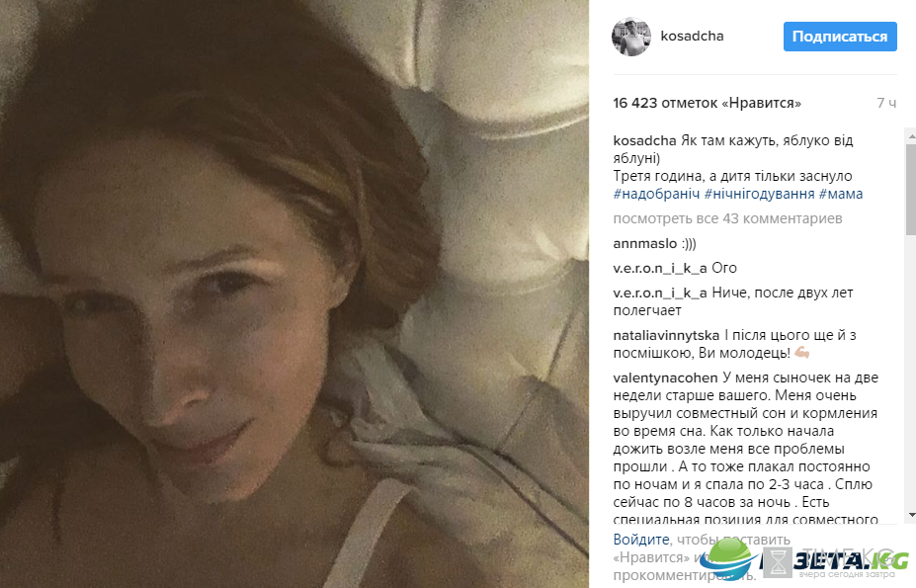The image size is (916, 588).
Task: Click Войдите login link
Action: (x=641, y=540)
